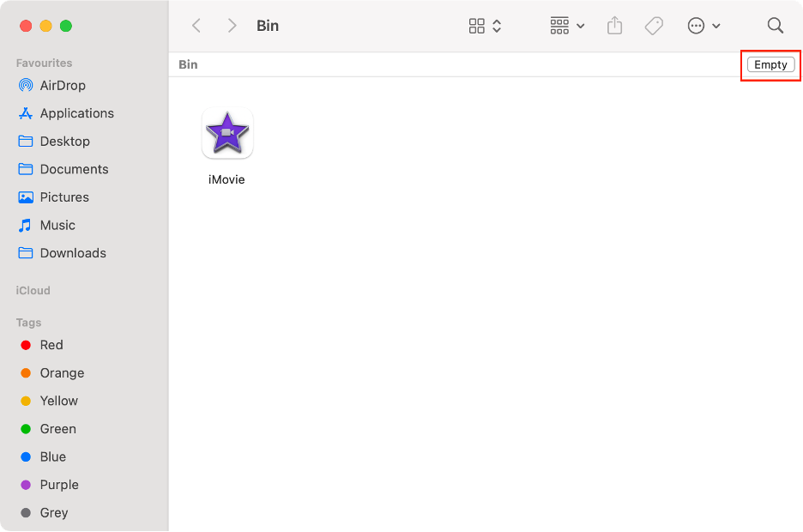Click the Empty button to empty Bin
The width and height of the screenshot is (803, 532).
(770, 63)
